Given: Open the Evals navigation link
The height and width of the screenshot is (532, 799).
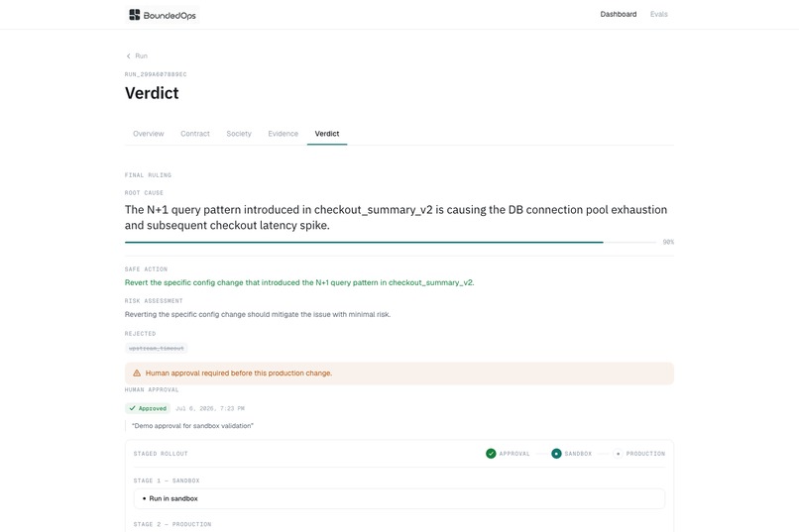Looking at the screenshot, I should tap(659, 14).
